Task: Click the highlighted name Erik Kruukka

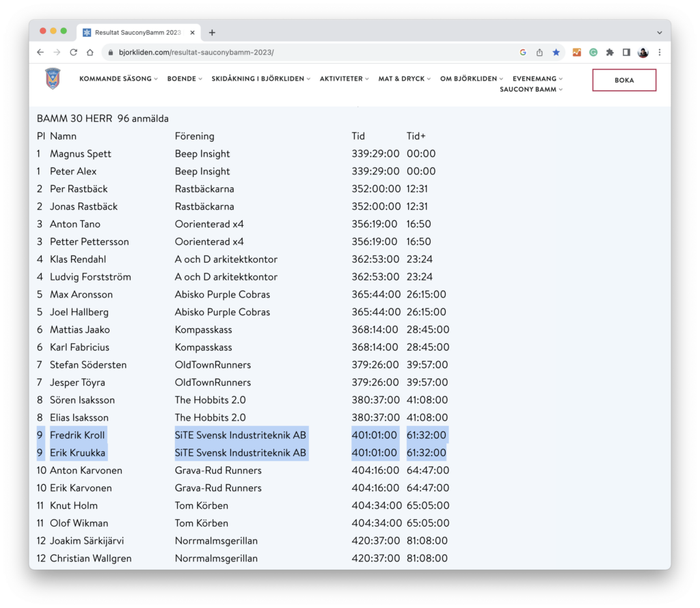Action: click(78, 453)
